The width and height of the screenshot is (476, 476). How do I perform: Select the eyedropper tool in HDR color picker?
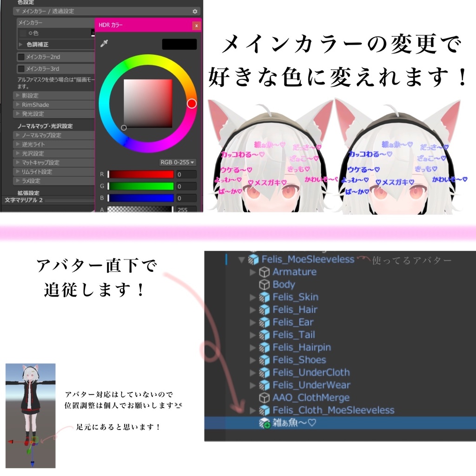coord(104,43)
